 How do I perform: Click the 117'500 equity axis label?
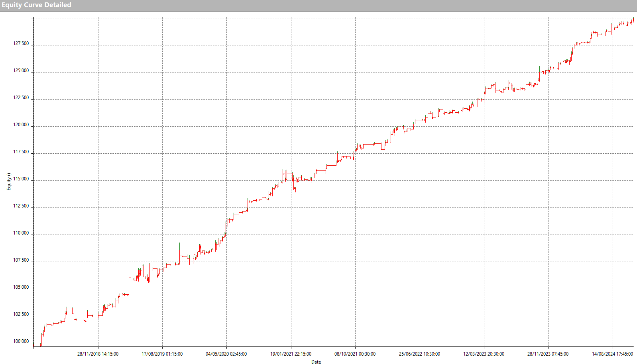[x=21, y=152]
